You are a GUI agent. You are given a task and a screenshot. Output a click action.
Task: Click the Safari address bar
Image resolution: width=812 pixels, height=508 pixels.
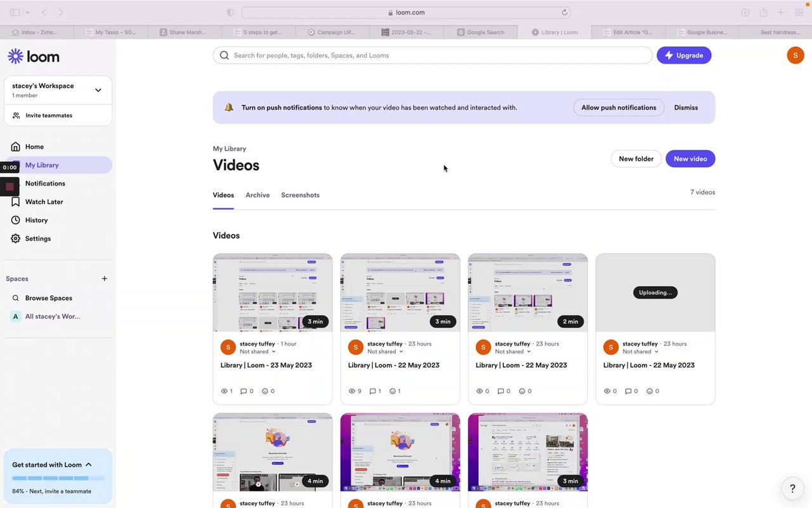pyautogui.click(x=406, y=12)
